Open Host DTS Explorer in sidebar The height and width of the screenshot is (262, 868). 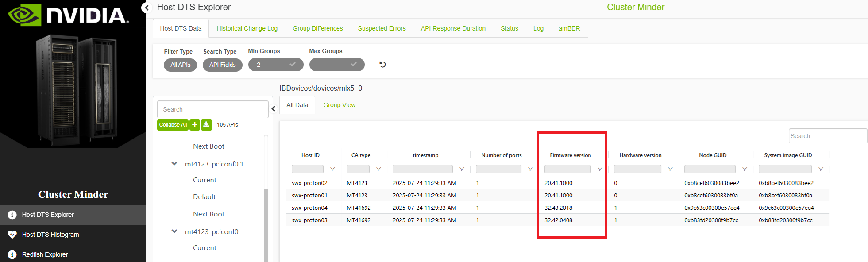[x=73, y=215]
